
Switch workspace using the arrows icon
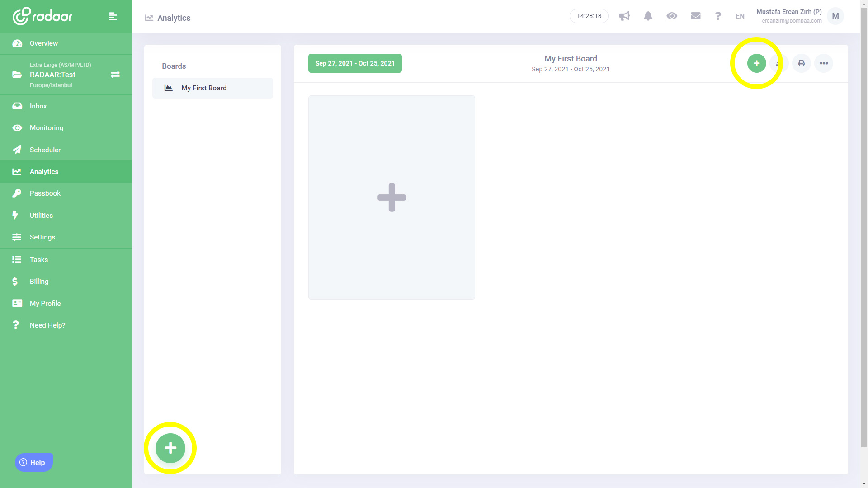115,75
